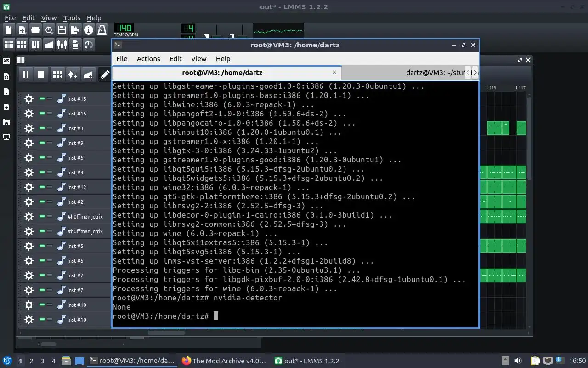Show the Controller Rack icon
The width and height of the screenshot is (588, 368).
click(88, 44)
